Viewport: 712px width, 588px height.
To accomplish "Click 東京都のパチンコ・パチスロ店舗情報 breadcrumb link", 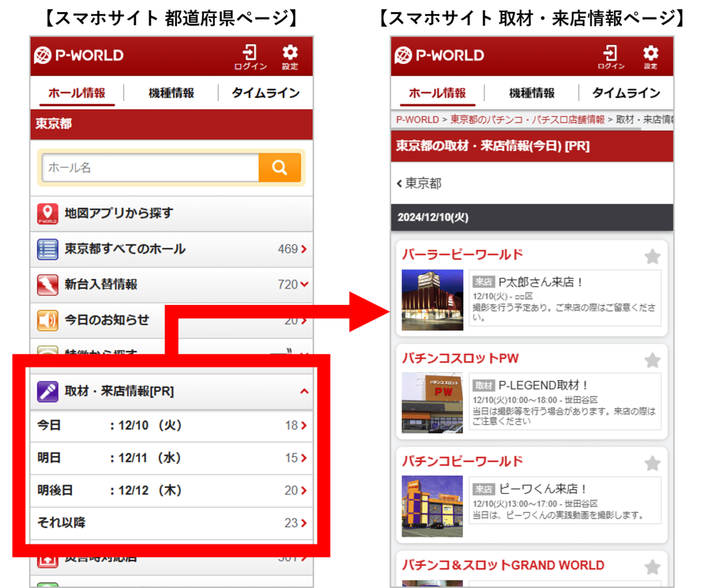I will [527, 120].
